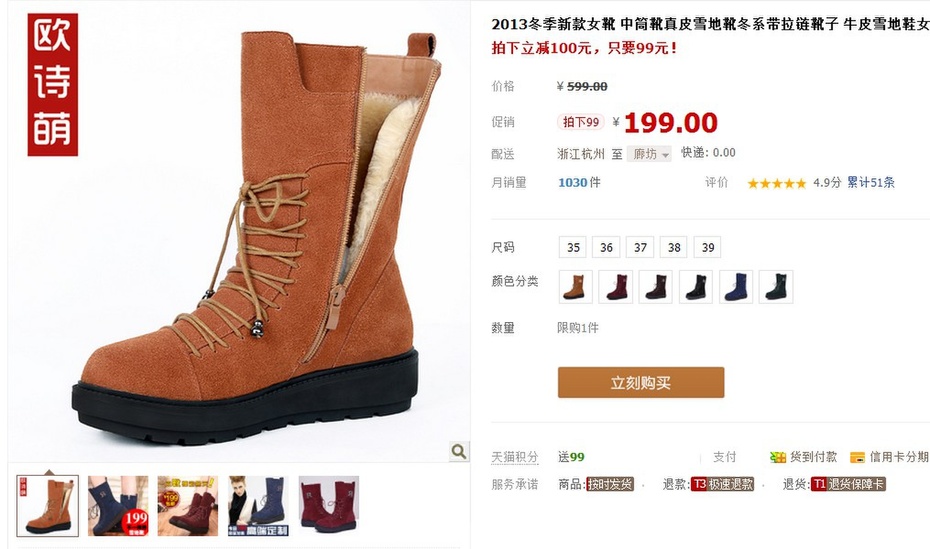Click the T3 极速退款 badge
This screenshot has width=930, height=549.
[722, 484]
